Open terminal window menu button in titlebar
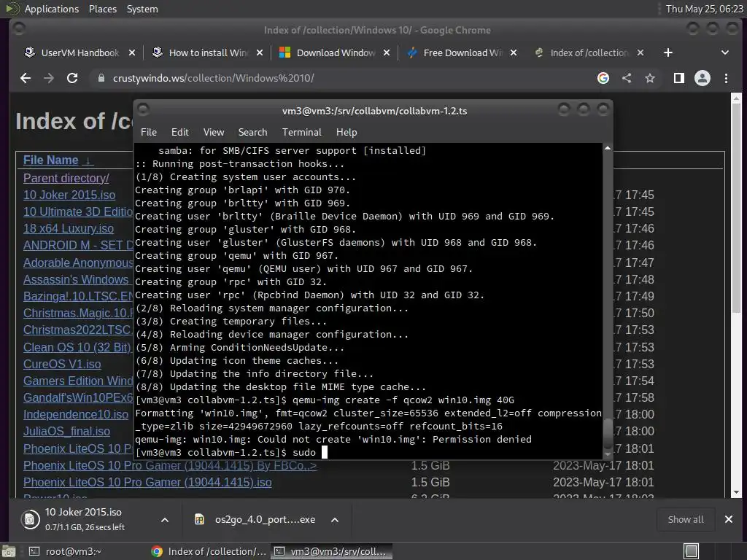Screen dimensions: 747x560 tap(144, 110)
